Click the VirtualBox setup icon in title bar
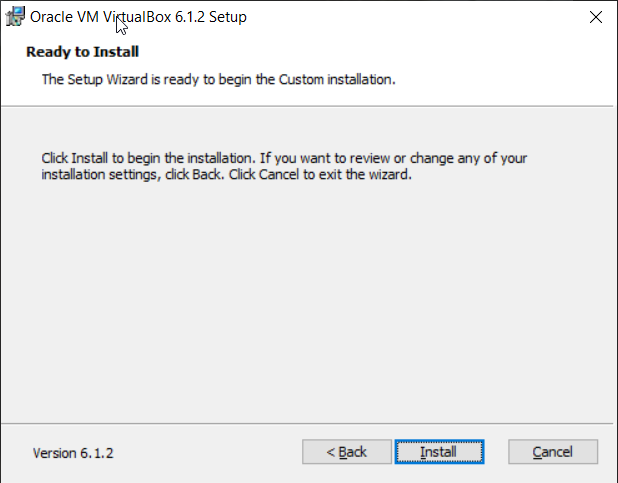 coord(15,17)
